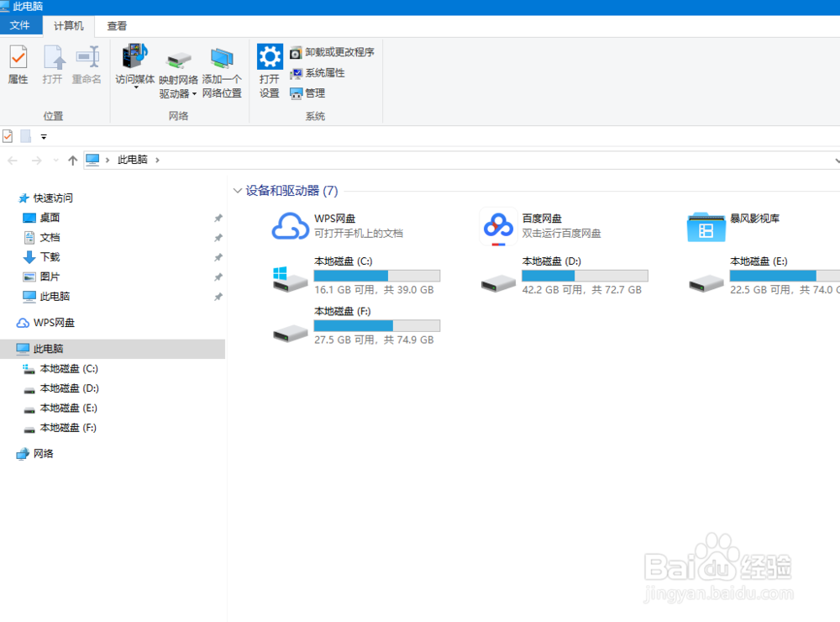Open the 文件 (File) menu
Screen dimensions: 840x622
coord(21,25)
